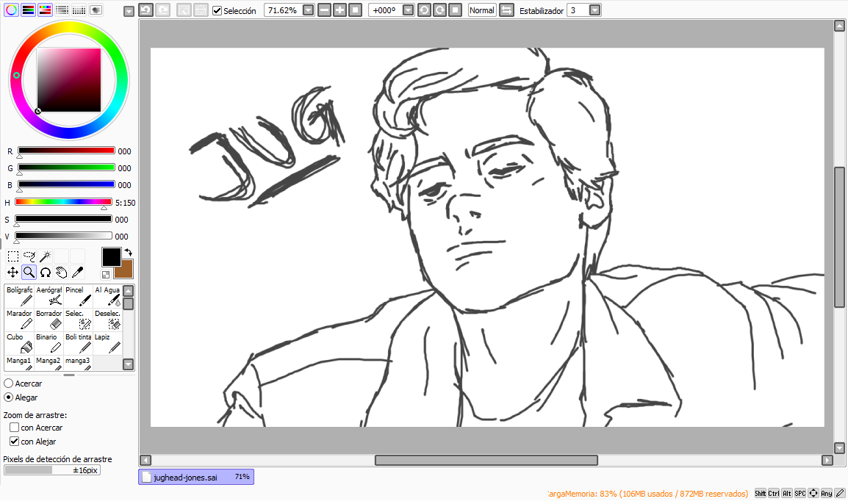Image resolution: width=848 pixels, height=504 pixels.
Task: Click the zoom percentage 71.62% field
Action: tap(283, 10)
